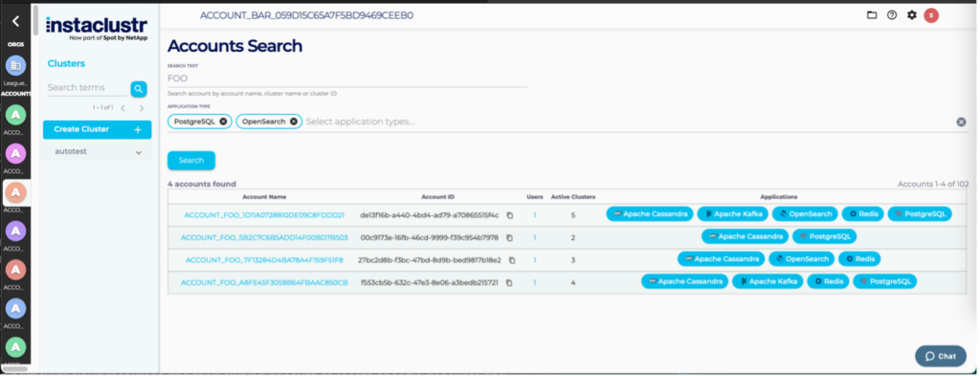Copy account ID 27bc2d8b row
980x376 pixels.
(512, 260)
